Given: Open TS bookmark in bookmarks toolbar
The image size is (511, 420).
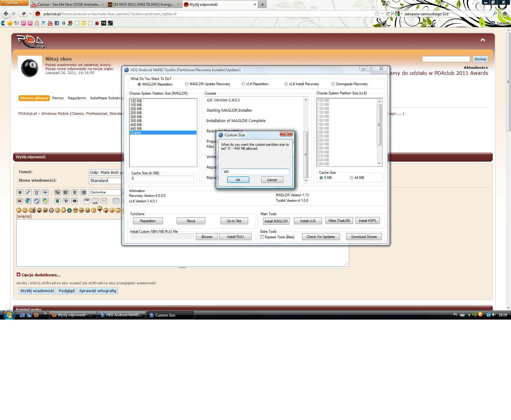Looking at the screenshot, I should point(104,23).
